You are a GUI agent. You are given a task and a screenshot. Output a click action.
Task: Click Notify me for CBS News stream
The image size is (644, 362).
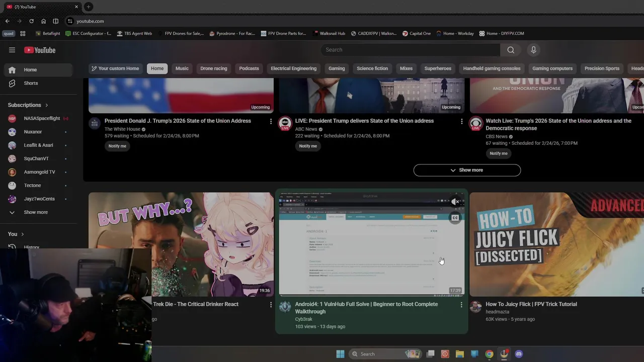tap(499, 153)
